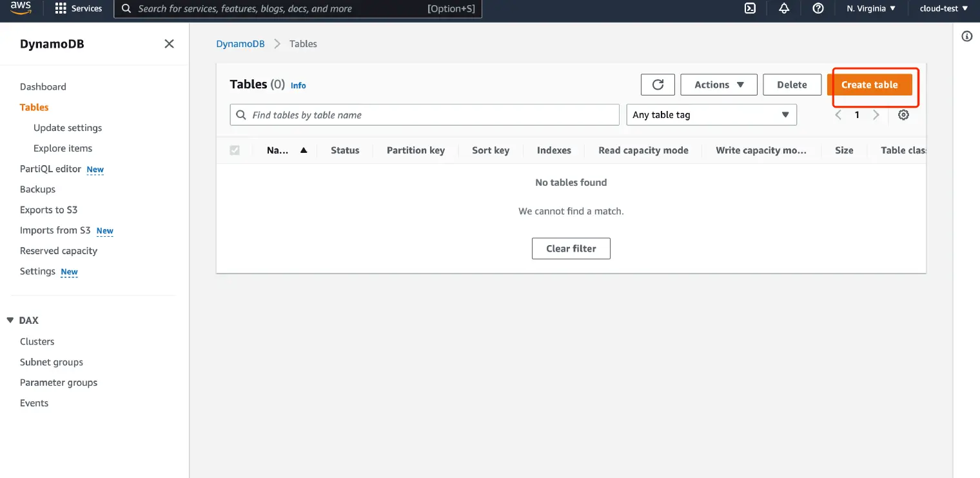
Task: Focus the Find tables by name field
Action: (425, 115)
